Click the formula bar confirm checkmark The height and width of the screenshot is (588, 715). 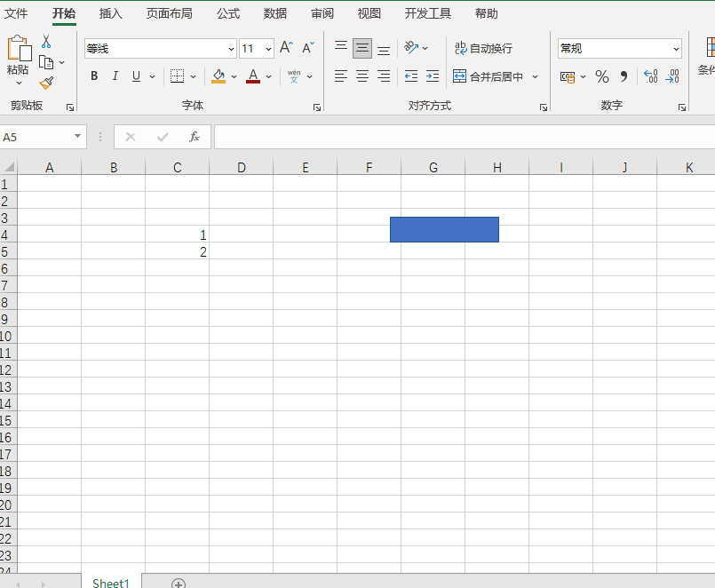tap(163, 137)
